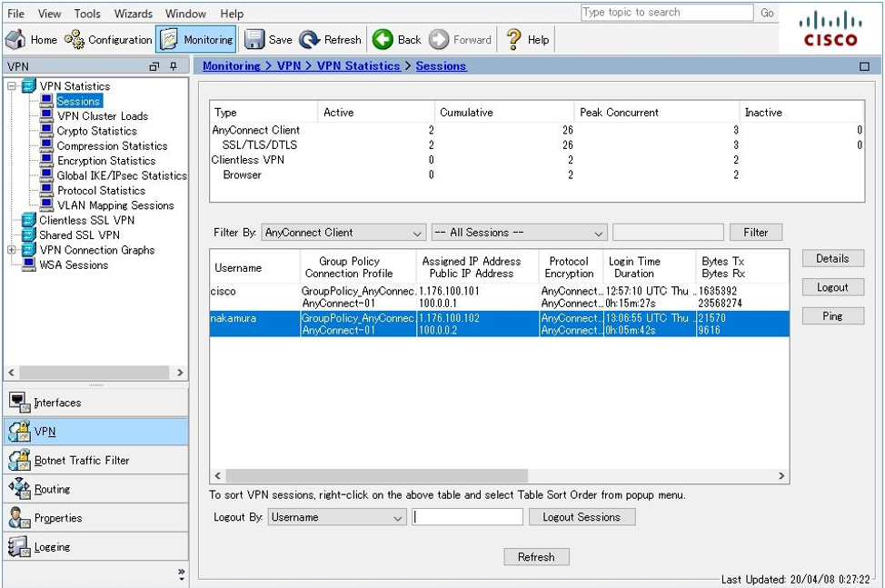
Task: Select the cisco session row
Action: point(499,297)
